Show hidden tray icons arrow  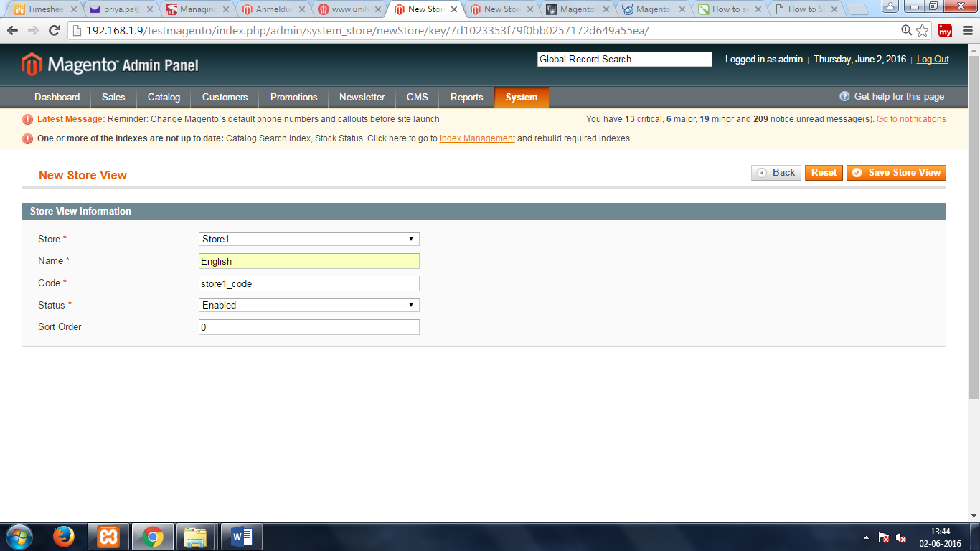(866, 538)
